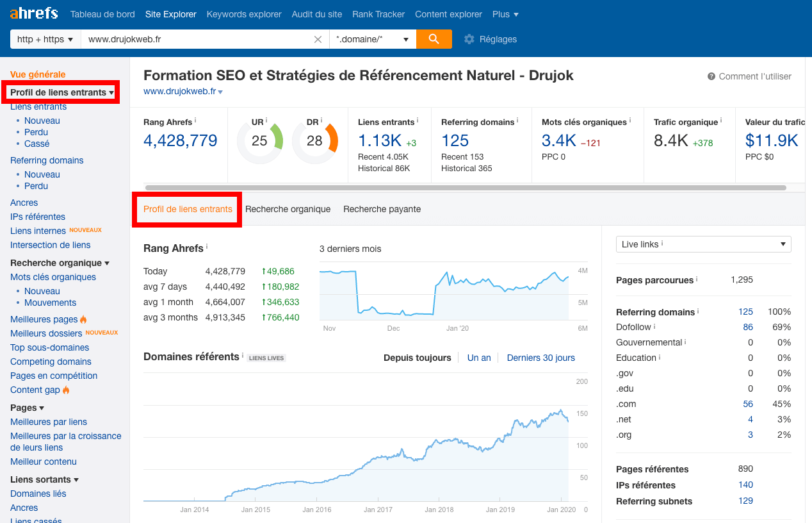Open IPs référentes in the sidebar
Image resolution: width=812 pixels, height=523 pixels.
[x=38, y=217]
